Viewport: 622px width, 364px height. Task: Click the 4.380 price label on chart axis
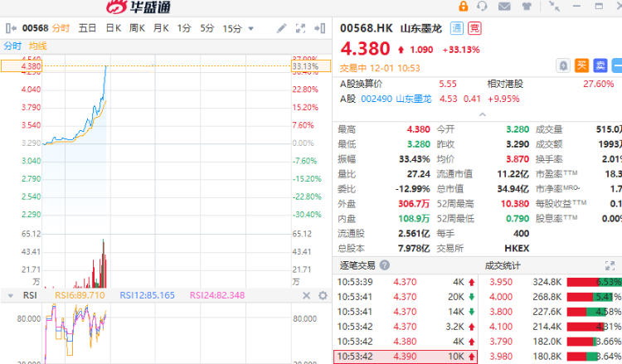(22, 66)
